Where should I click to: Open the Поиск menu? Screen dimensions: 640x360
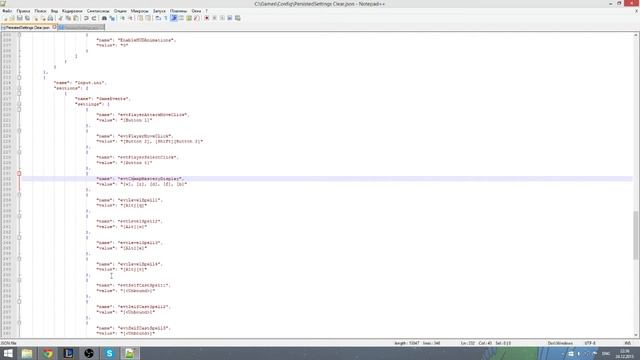click(x=40, y=11)
